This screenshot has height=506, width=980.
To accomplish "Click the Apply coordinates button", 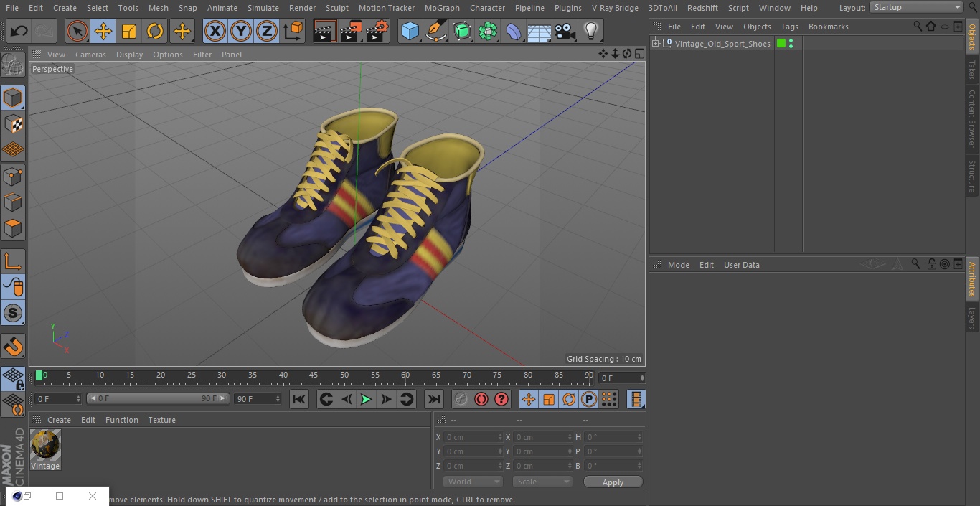I will pyautogui.click(x=613, y=482).
